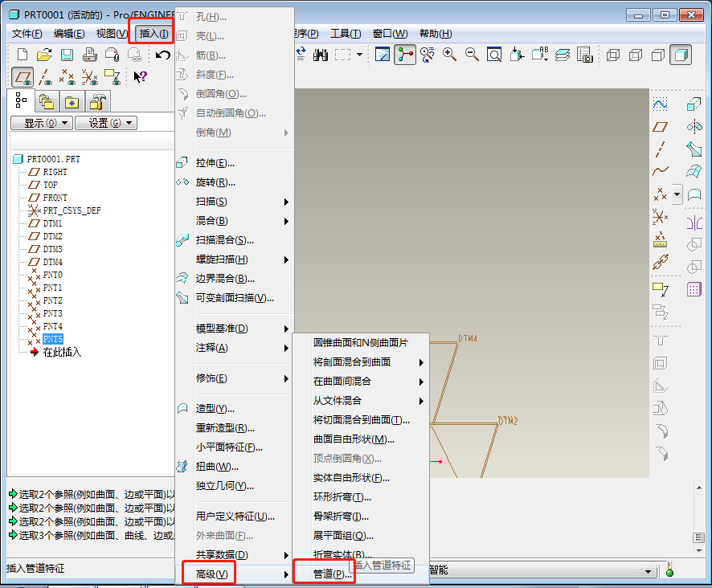Toggle annotation element display

pyautogui.click(x=113, y=77)
